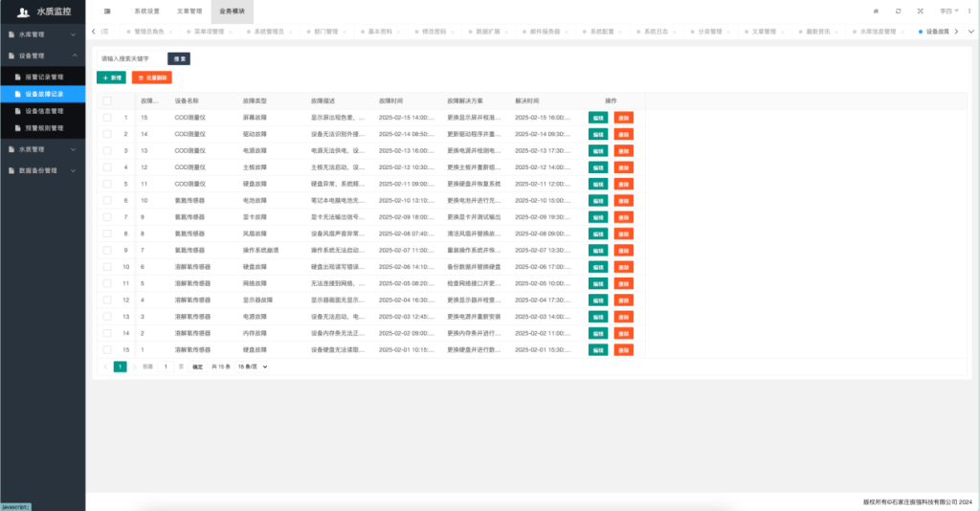Click the fullscreen toggle icon
Viewport: 980px width, 511px height.
coord(921,11)
